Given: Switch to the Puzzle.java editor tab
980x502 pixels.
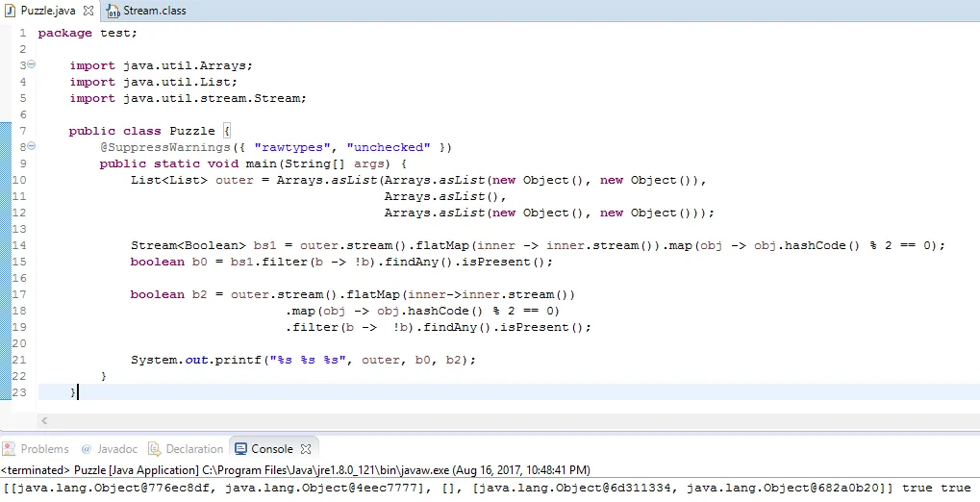Looking at the screenshot, I should tap(48, 11).
